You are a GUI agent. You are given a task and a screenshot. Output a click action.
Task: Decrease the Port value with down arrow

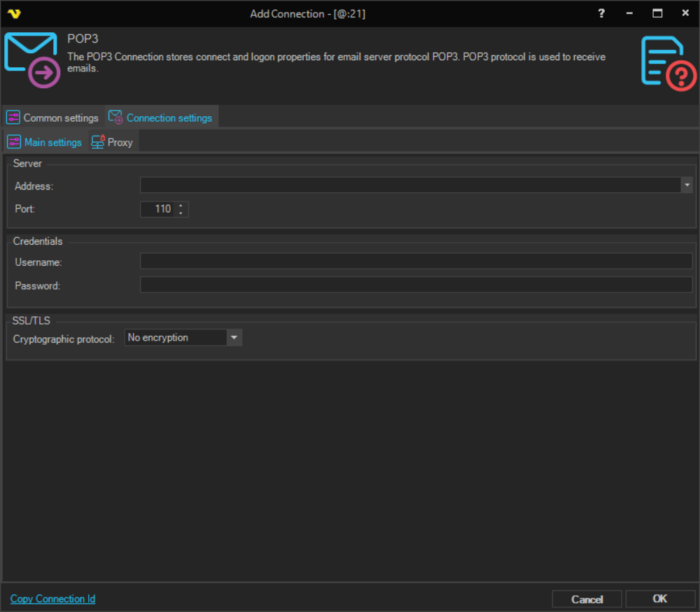[181, 213]
